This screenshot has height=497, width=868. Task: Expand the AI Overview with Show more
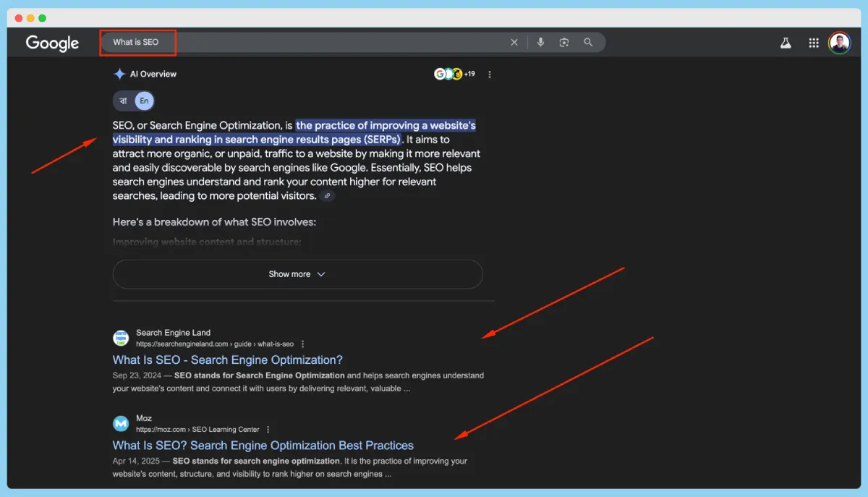(x=297, y=274)
